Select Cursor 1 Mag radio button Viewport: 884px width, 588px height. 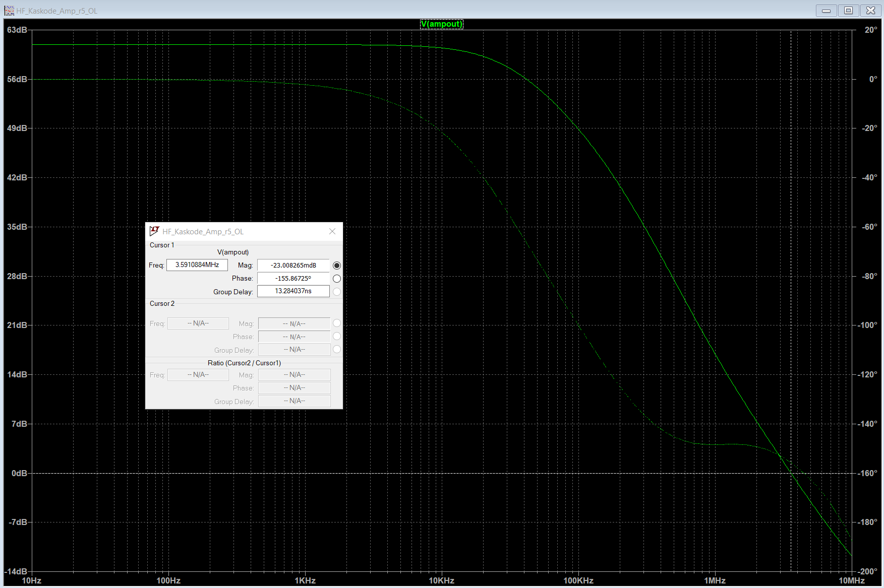[x=337, y=266]
